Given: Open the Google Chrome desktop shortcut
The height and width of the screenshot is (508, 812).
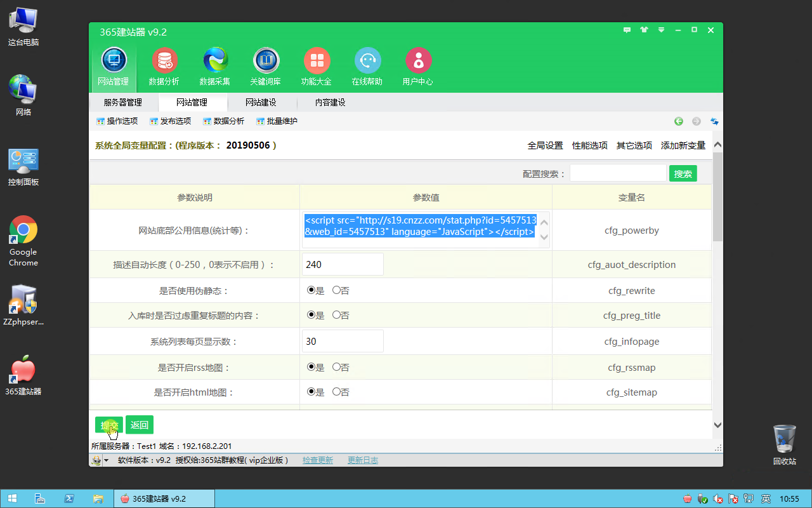Looking at the screenshot, I should click(23, 241).
